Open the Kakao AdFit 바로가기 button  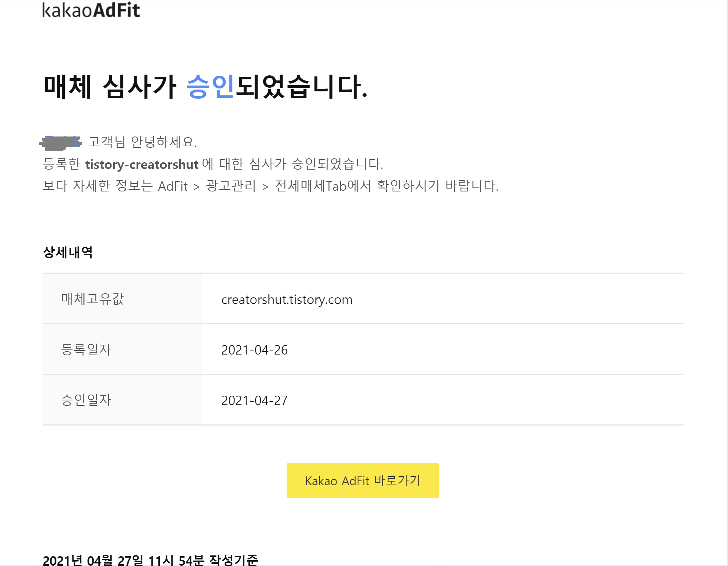click(x=363, y=480)
